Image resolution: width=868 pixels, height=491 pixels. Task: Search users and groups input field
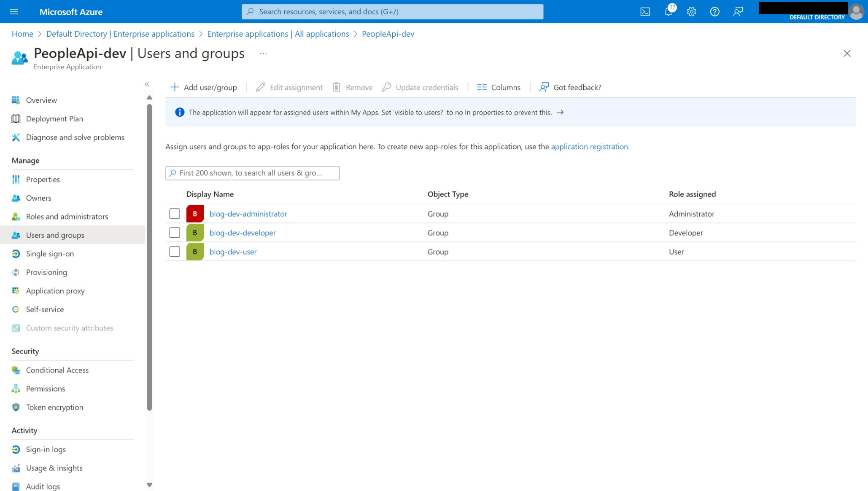coord(251,172)
